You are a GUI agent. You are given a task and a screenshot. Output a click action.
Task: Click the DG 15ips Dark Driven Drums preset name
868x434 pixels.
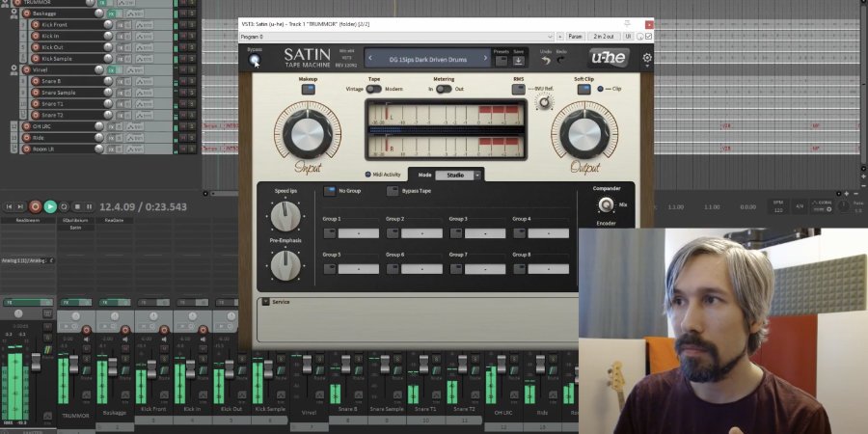point(428,59)
